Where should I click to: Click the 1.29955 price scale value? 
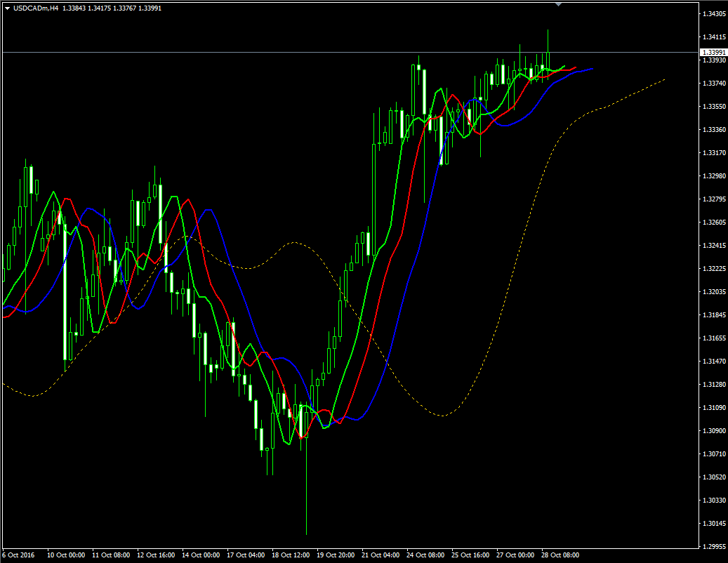tap(714, 547)
